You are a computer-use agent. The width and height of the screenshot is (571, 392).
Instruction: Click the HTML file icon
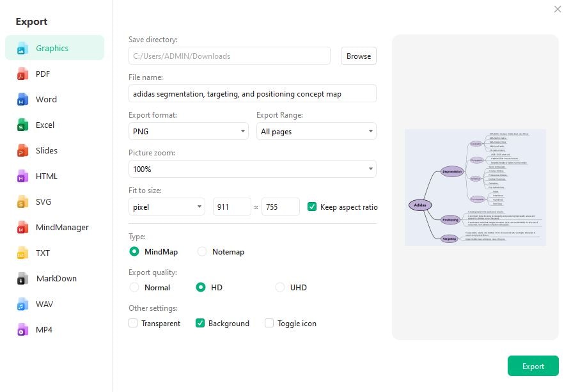click(22, 176)
